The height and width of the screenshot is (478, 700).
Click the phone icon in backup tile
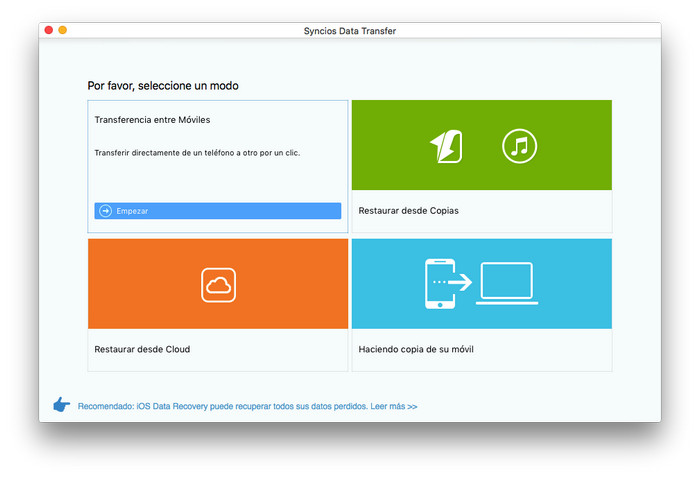pyautogui.click(x=440, y=284)
